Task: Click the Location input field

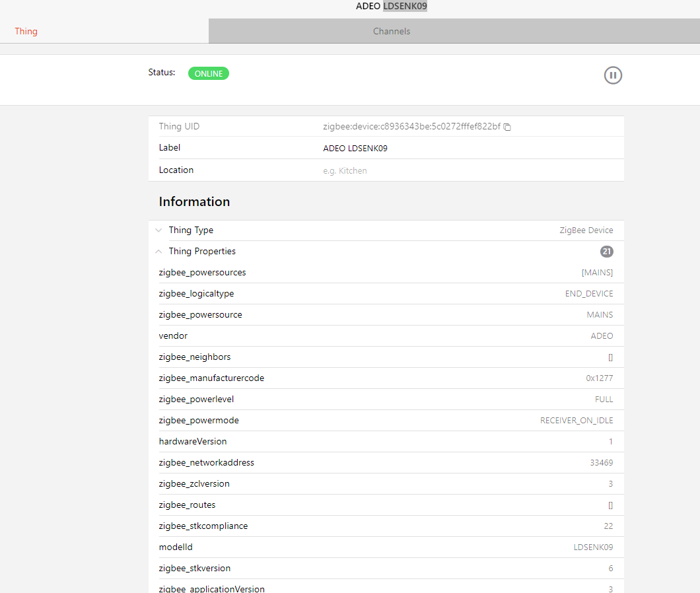Action: 473,170
